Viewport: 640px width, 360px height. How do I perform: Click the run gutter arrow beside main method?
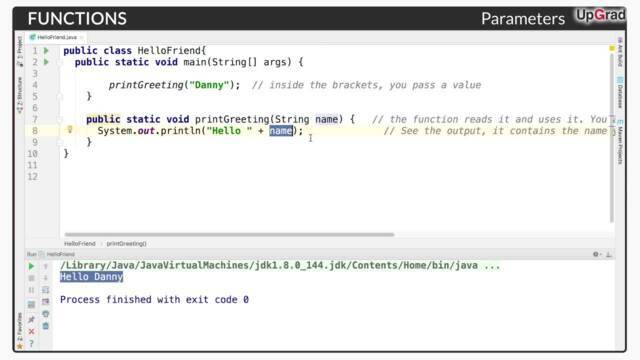[x=47, y=62]
